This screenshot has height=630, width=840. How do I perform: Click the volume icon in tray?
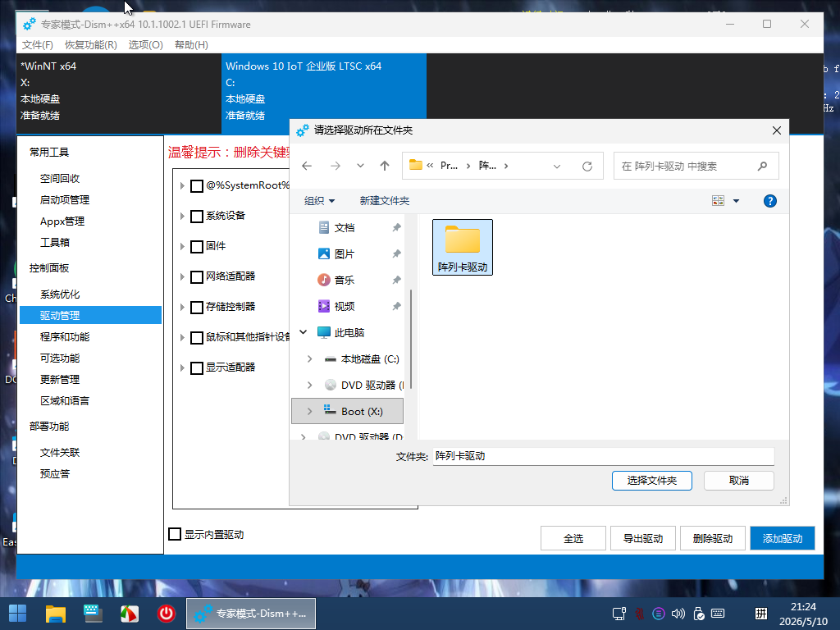678,614
